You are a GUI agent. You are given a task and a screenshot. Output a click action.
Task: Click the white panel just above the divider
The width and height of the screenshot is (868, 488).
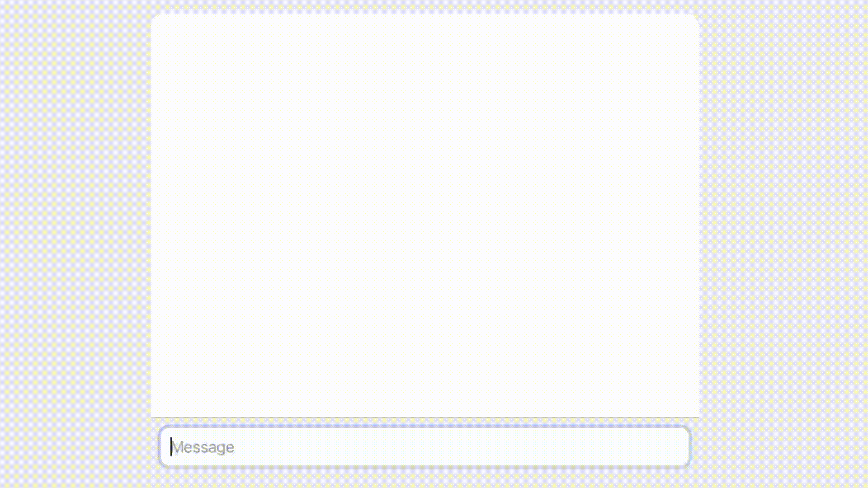click(425, 409)
